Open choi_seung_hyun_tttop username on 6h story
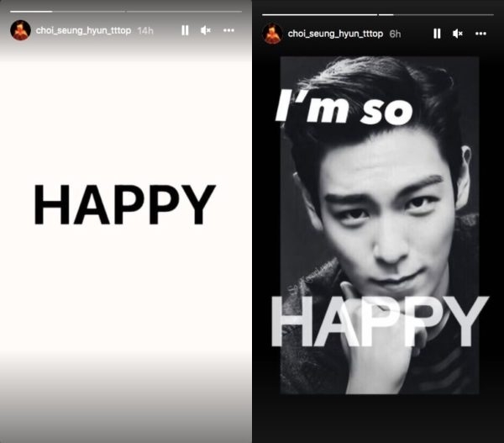The width and height of the screenshot is (504, 443). tap(335, 34)
